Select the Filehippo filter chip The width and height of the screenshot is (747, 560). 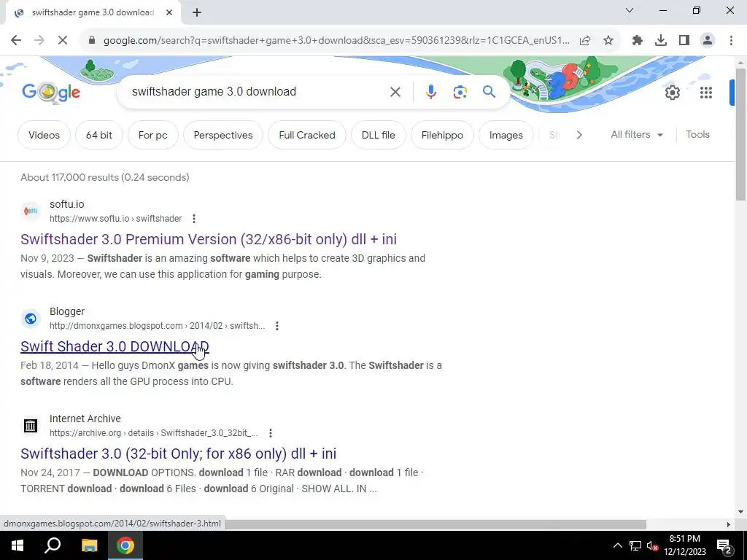click(x=442, y=135)
